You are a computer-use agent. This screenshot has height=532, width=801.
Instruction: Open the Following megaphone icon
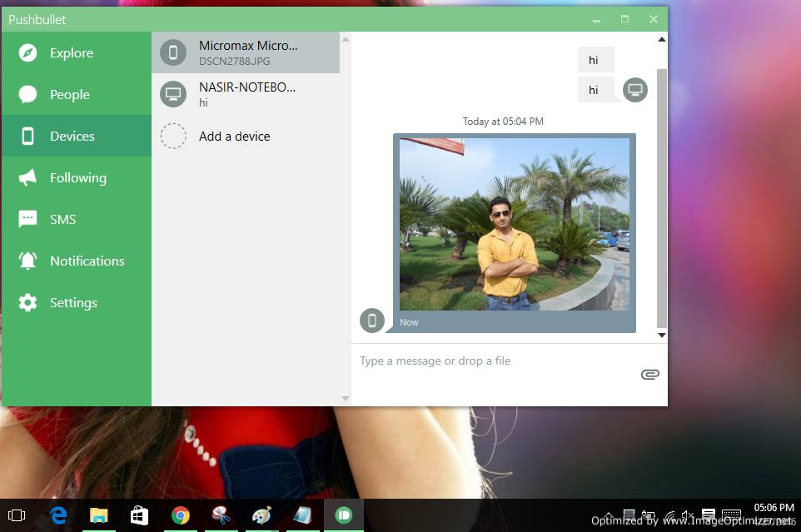[27, 177]
